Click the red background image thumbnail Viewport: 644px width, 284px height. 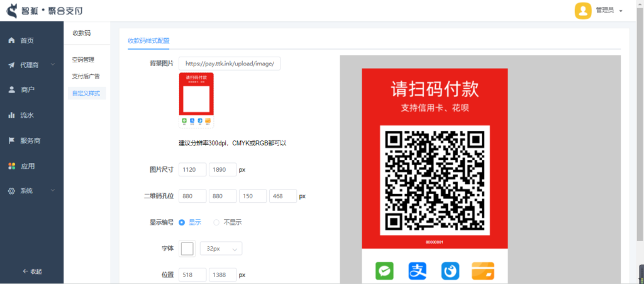pyautogui.click(x=196, y=101)
